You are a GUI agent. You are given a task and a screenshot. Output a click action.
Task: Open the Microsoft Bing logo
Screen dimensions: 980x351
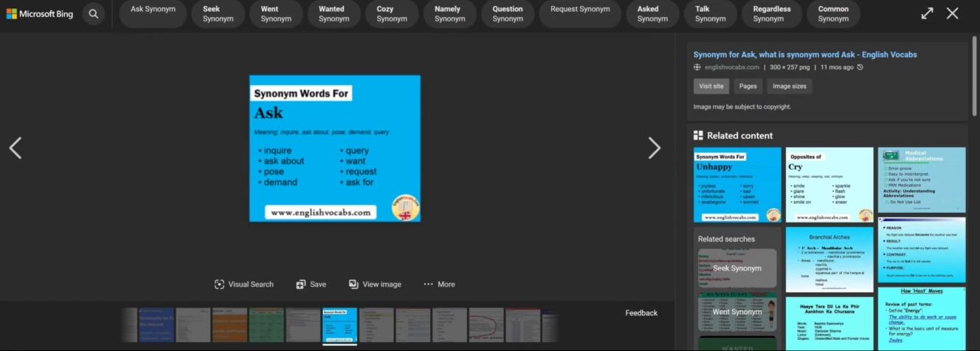(40, 14)
